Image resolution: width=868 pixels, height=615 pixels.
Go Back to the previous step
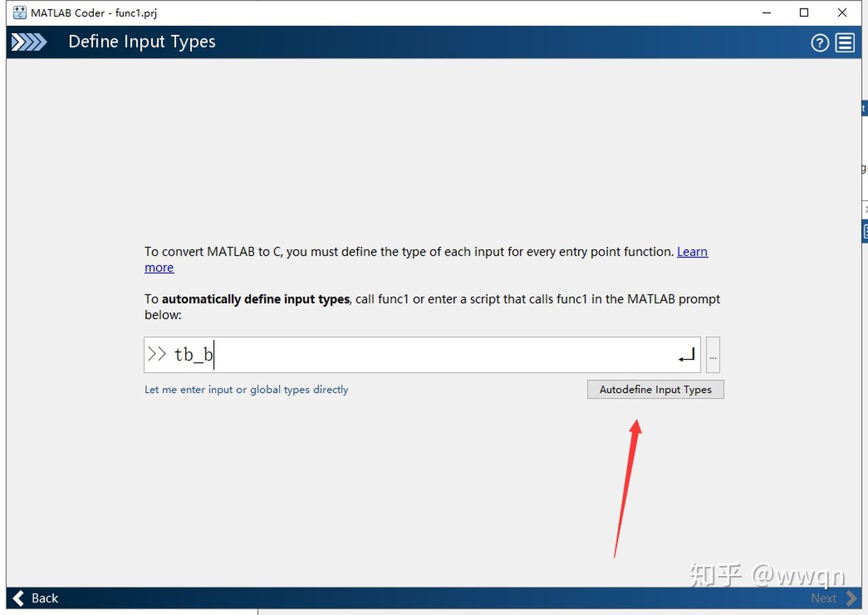pyautogui.click(x=36, y=598)
